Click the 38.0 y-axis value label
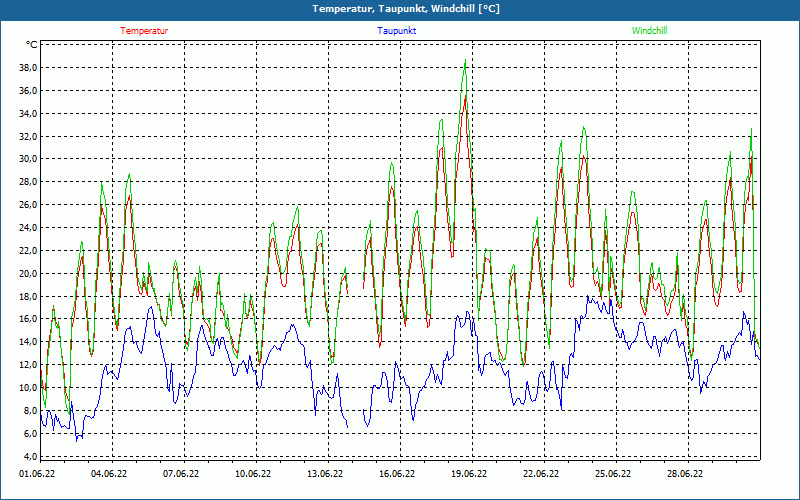This screenshot has width=800, height=500. pyautogui.click(x=27, y=68)
